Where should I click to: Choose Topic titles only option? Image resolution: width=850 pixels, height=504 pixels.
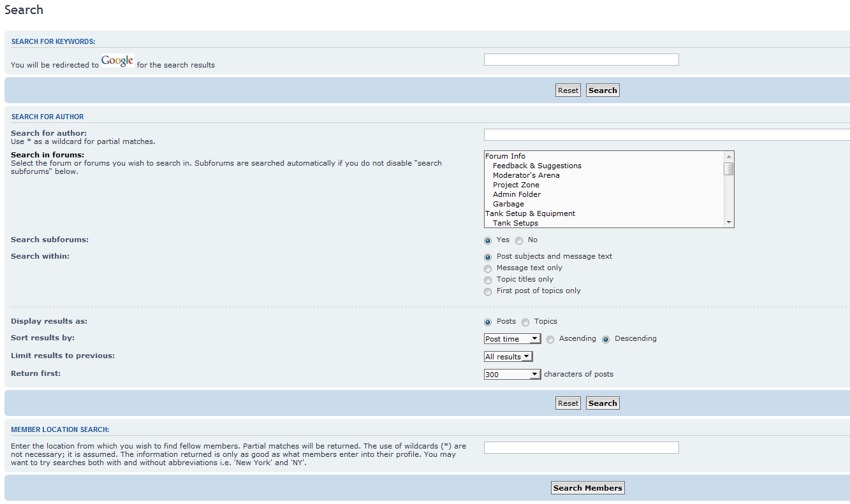point(488,280)
